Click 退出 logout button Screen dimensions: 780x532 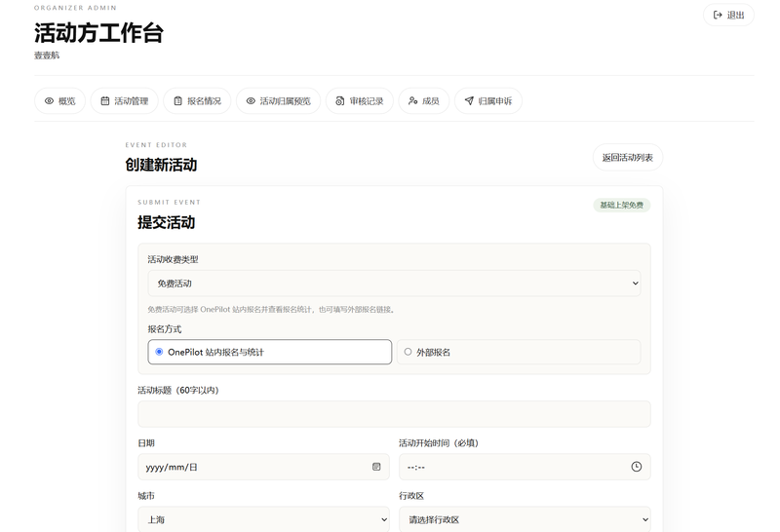728,15
